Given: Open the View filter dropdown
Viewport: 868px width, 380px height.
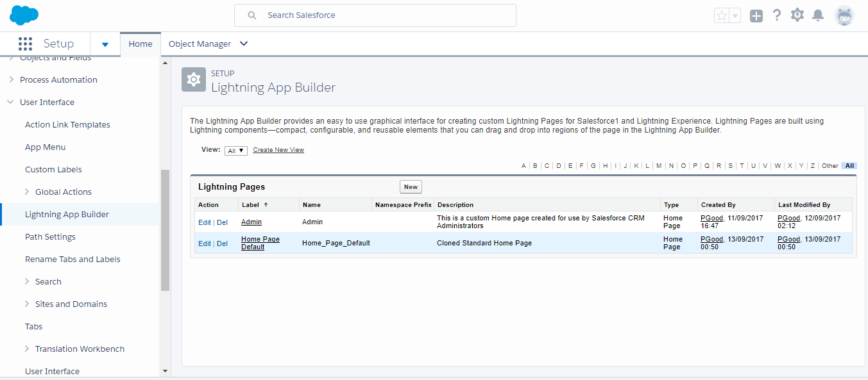Looking at the screenshot, I should (x=236, y=151).
